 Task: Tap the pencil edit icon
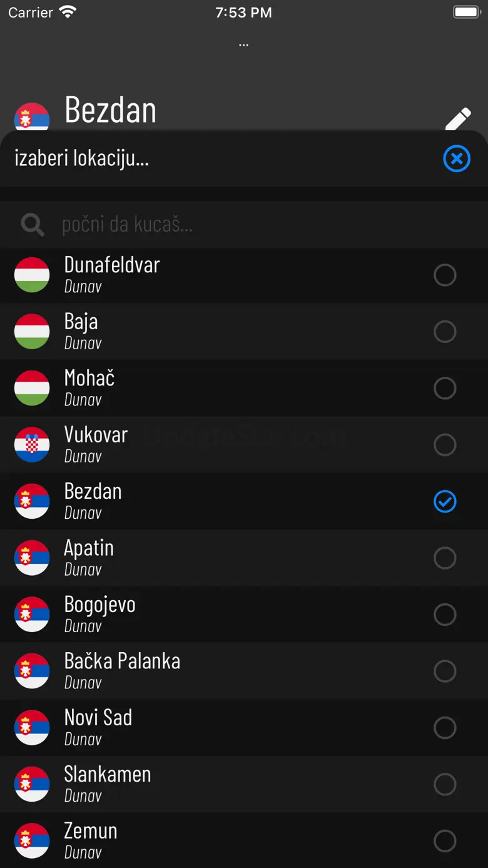[458, 118]
